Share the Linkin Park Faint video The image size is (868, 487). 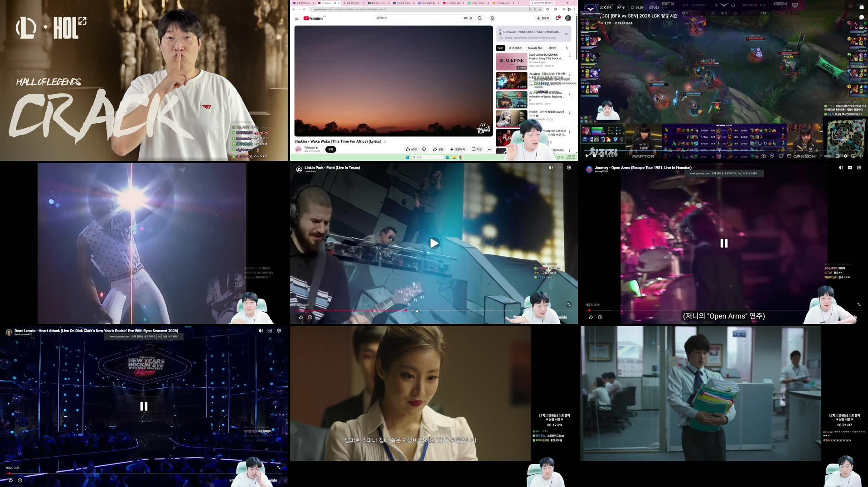301,317
